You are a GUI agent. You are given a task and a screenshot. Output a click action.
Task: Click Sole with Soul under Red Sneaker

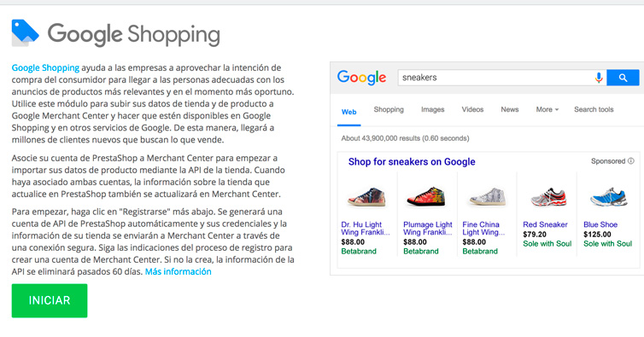[547, 244]
